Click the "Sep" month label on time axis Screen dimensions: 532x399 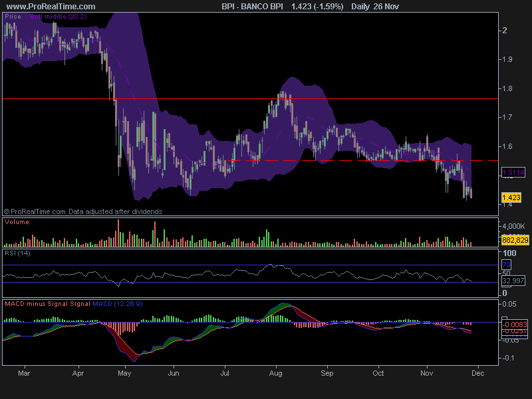[327, 373]
